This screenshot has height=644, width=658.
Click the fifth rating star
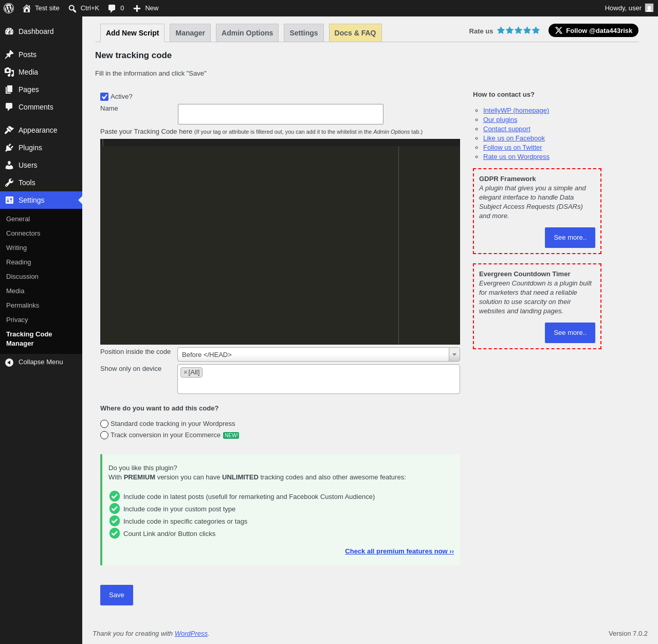point(536,30)
